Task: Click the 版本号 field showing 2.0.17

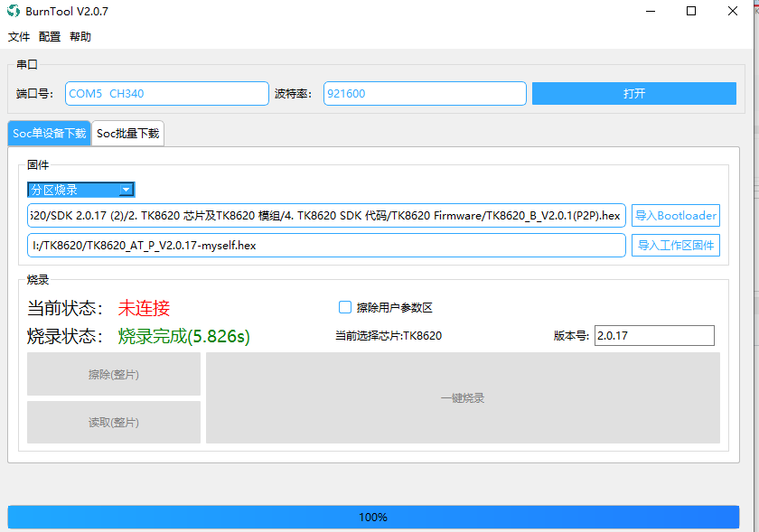Action: pos(654,335)
